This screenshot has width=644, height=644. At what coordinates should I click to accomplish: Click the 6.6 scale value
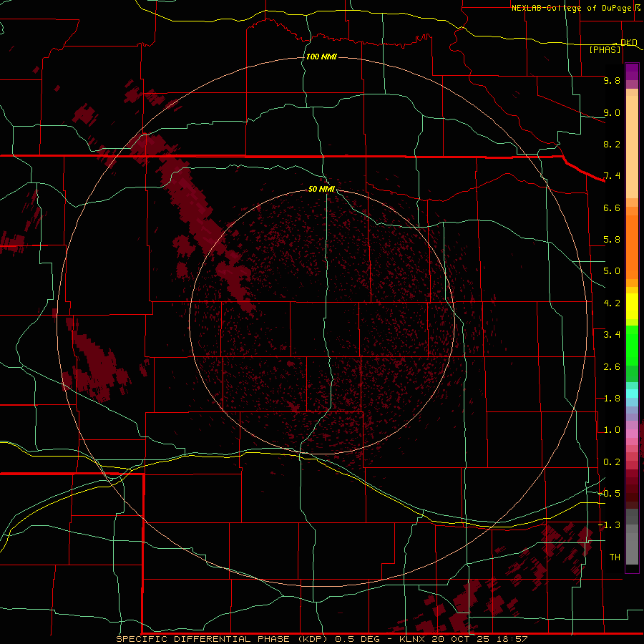click(x=612, y=208)
